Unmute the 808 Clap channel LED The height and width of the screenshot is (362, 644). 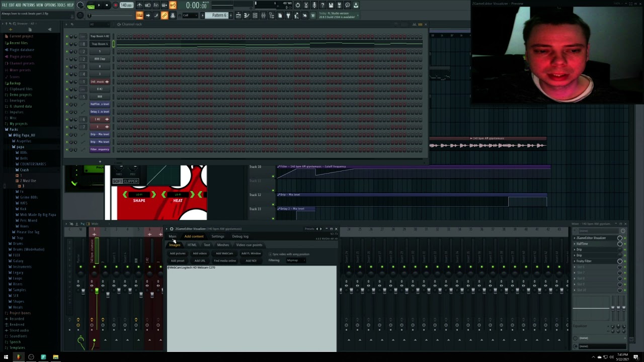(x=67, y=59)
